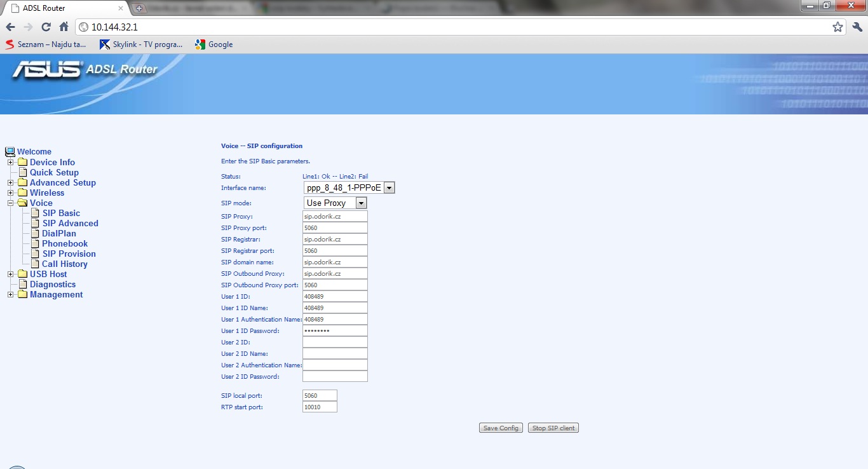Click the SIP Proxy text field
The height and width of the screenshot is (469, 868).
(x=335, y=217)
